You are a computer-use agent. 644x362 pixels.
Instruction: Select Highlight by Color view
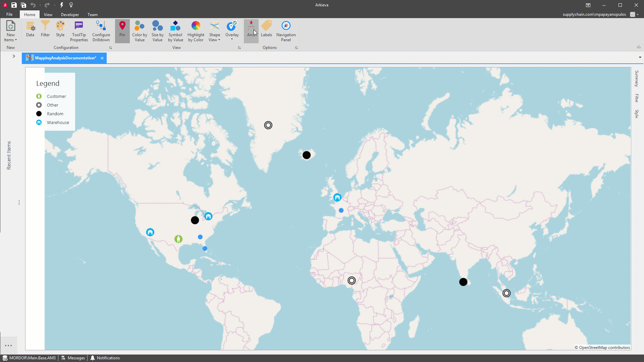(196, 31)
